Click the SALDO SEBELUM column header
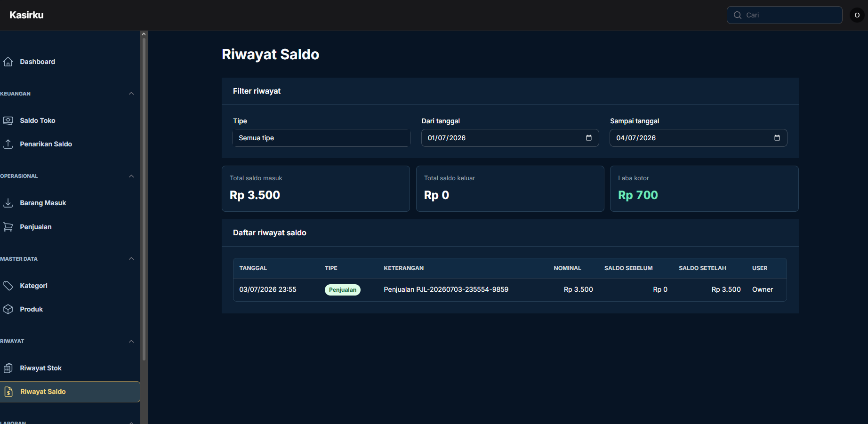Image resolution: width=868 pixels, height=424 pixels. (628, 268)
